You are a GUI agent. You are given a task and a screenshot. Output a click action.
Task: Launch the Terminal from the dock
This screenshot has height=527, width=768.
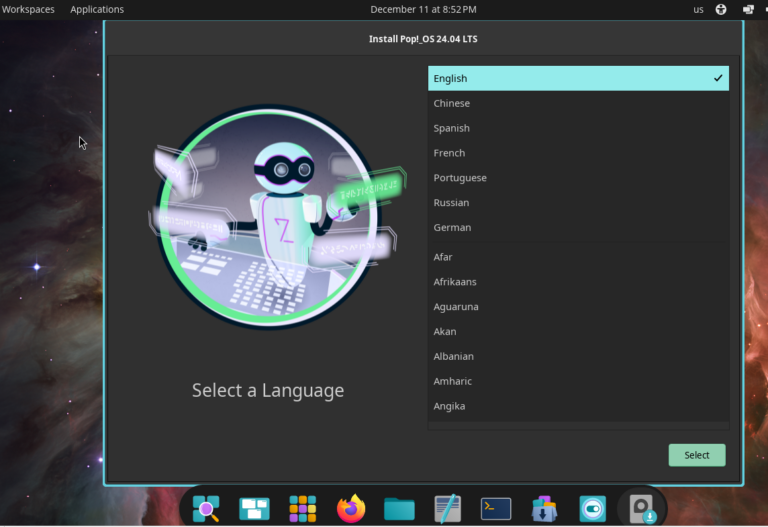(x=496, y=509)
